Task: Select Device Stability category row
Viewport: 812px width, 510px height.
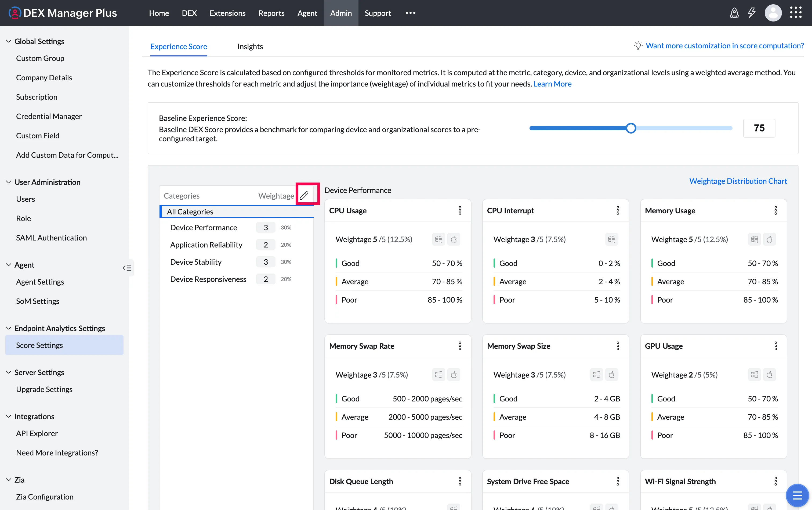Action: (x=236, y=262)
